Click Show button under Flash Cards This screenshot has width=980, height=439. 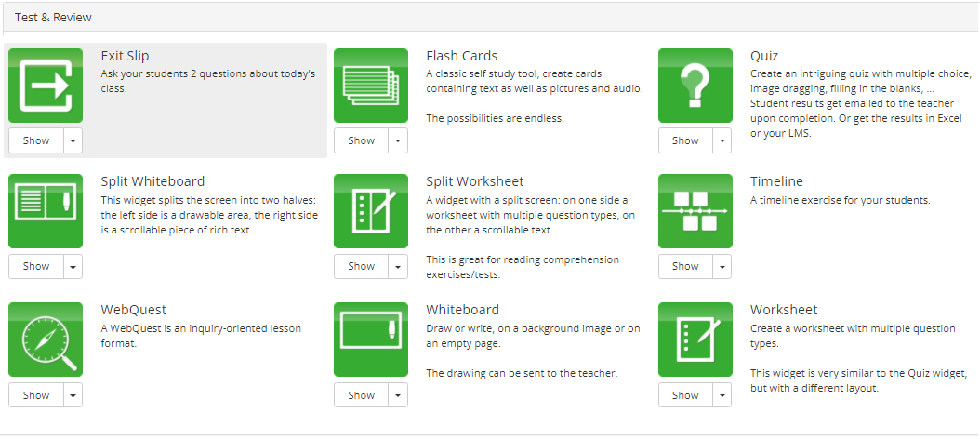(362, 140)
